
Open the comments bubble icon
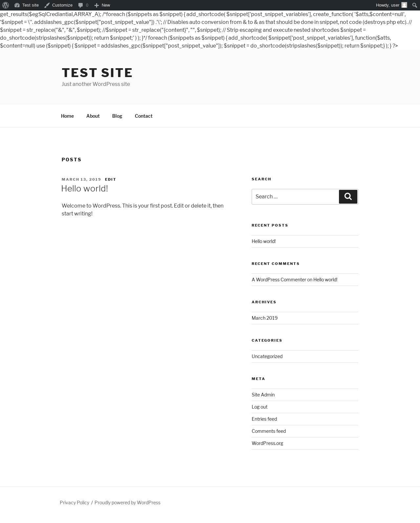[81, 5]
